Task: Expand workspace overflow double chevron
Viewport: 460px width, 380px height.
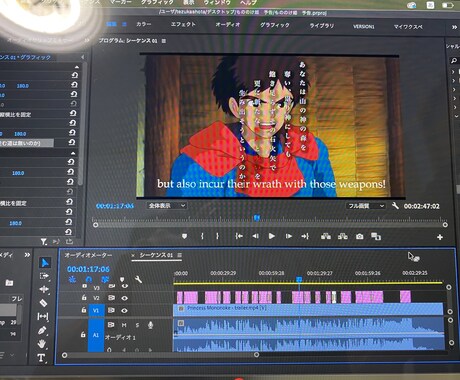Action: pyautogui.click(x=454, y=27)
